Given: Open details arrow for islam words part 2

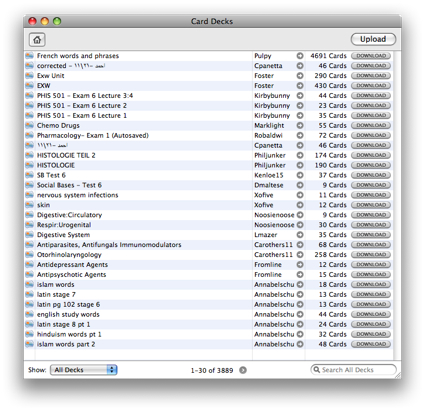Looking at the screenshot, I should (x=300, y=344).
